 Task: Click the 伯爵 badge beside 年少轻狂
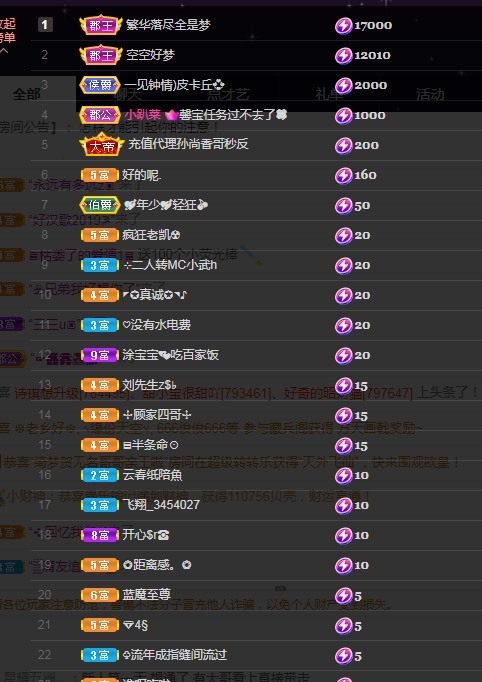pos(100,205)
